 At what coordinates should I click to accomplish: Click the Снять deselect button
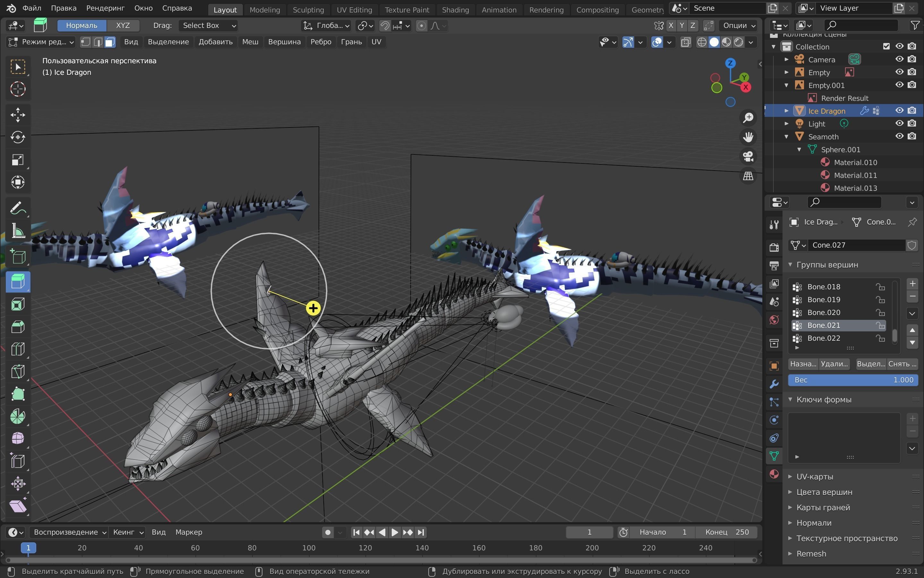pyautogui.click(x=902, y=364)
